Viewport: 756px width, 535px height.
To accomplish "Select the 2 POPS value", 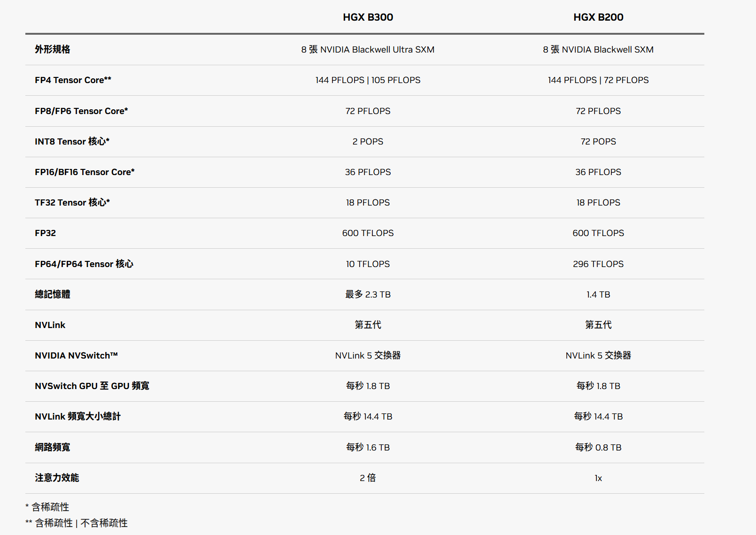I will pos(368,142).
